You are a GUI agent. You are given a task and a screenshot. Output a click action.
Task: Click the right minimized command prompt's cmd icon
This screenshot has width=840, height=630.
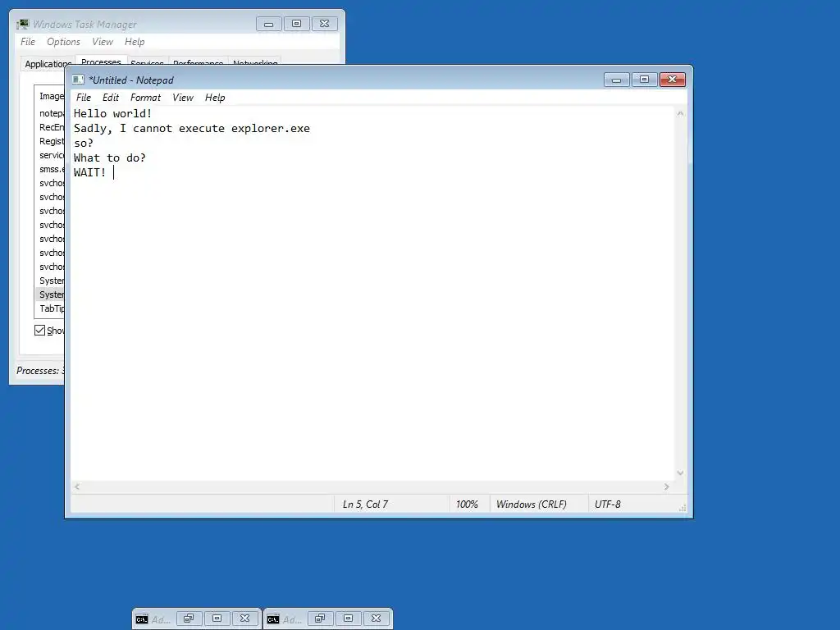272,619
